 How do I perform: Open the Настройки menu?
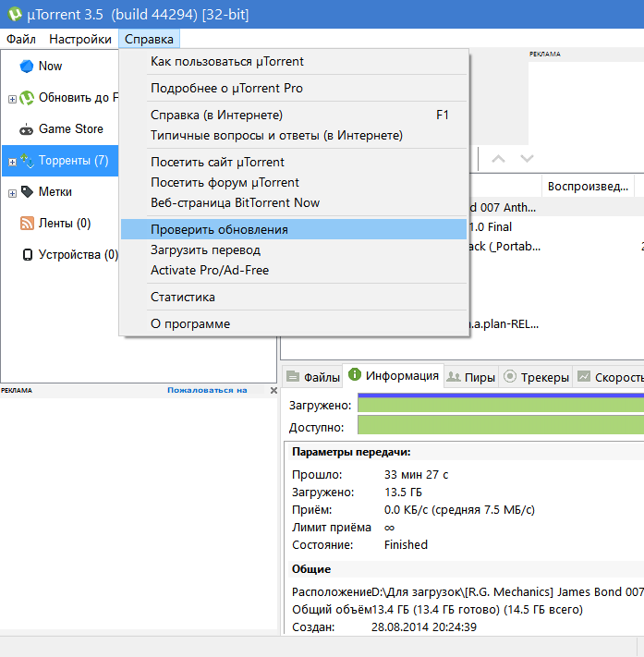coord(80,40)
